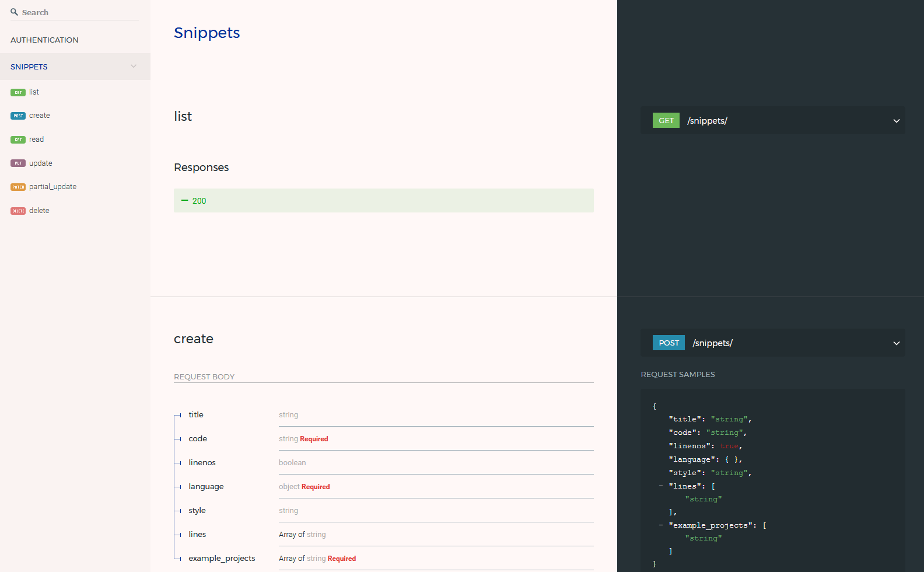This screenshot has height=572, width=924.
Task: Open the AUTHENTICATION sidebar section
Action: pyautogui.click(x=44, y=40)
